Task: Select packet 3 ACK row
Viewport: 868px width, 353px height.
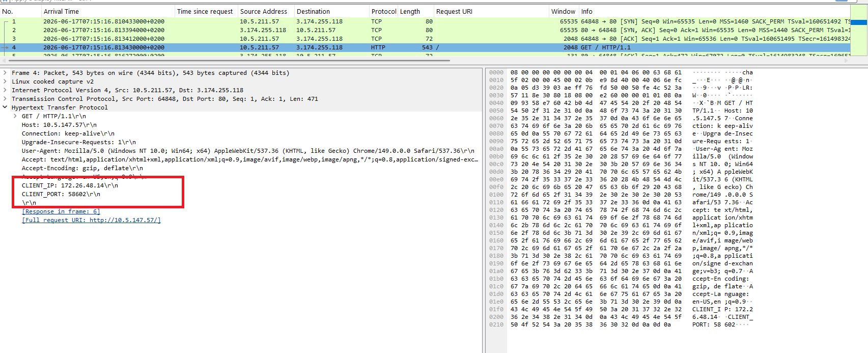Action: click(x=425, y=39)
